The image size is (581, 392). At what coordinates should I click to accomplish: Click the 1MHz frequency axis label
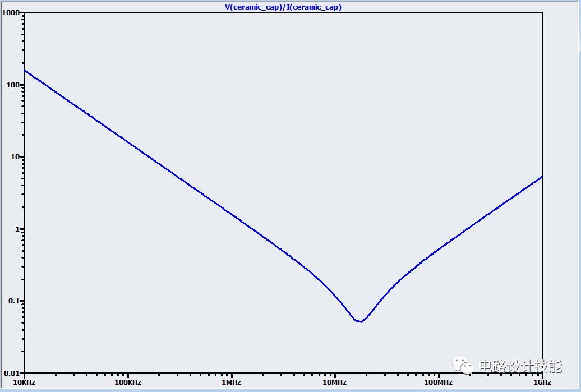click(231, 382)
